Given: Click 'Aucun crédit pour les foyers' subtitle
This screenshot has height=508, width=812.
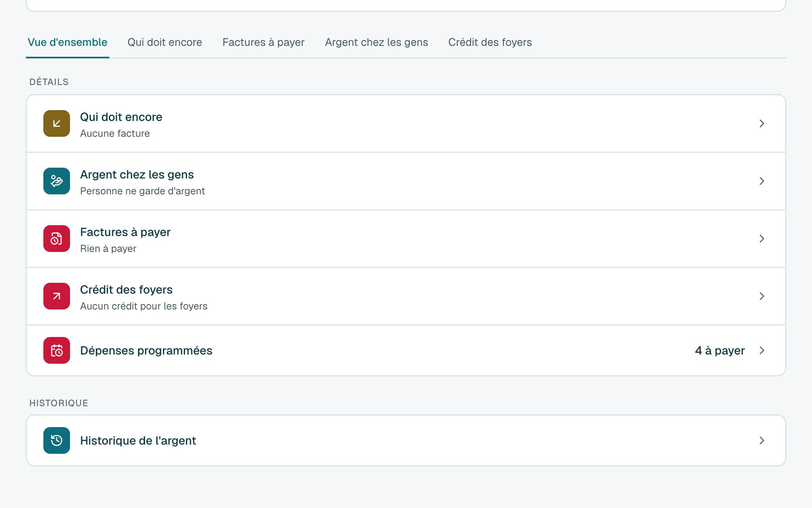Looking at the screenshot, I should (143, 306).
